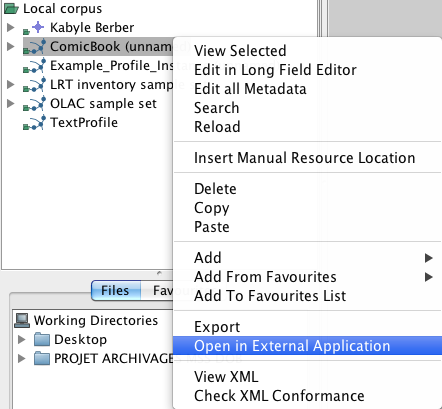Expand the PROJET ARCHIVAGE directory
Viewport: 442px width, 409px height.
22,359
